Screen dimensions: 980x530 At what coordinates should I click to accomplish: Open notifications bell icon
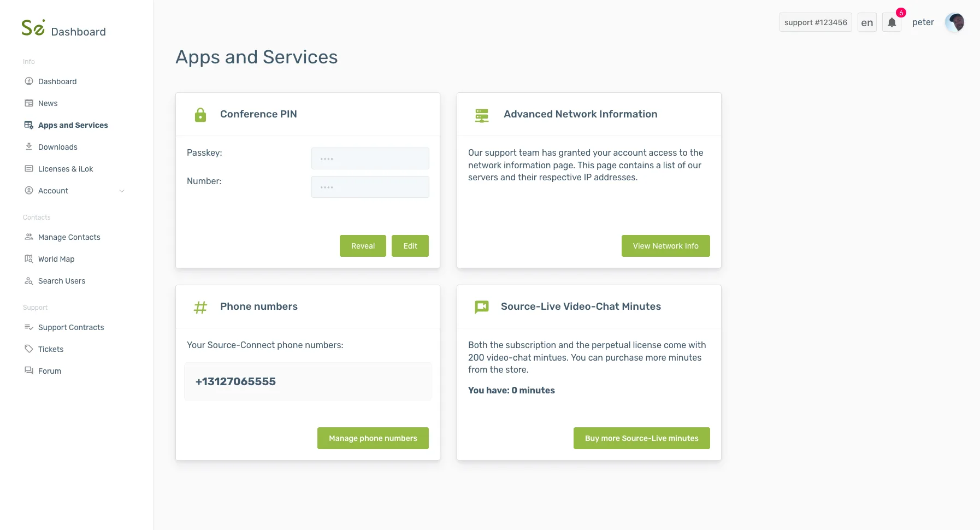892,22
